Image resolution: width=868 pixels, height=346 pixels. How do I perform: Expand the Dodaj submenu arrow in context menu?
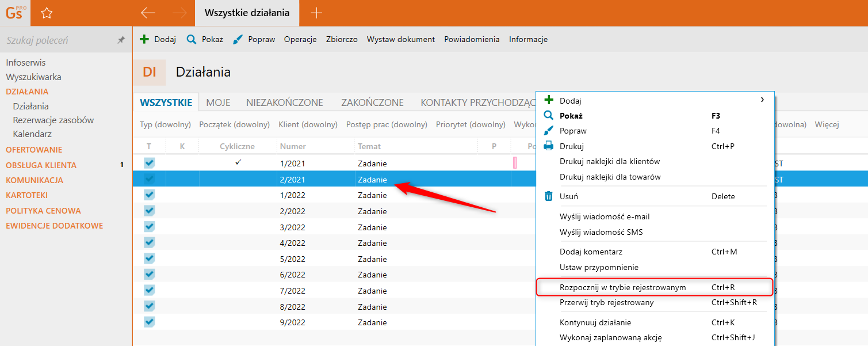(x=762, y=100)
